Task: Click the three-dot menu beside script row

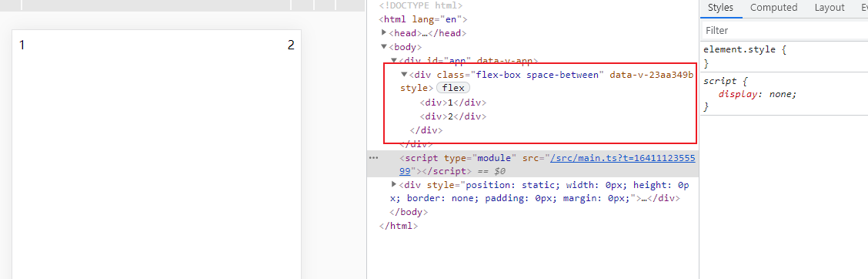Action: pos(374,157)
